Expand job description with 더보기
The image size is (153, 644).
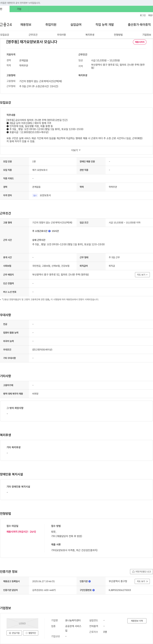tap(76, 150)
